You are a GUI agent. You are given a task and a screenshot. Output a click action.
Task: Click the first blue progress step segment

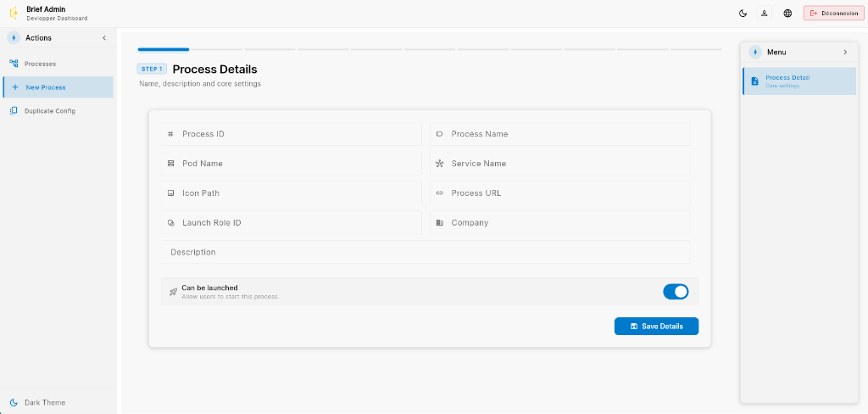[164, 49]
